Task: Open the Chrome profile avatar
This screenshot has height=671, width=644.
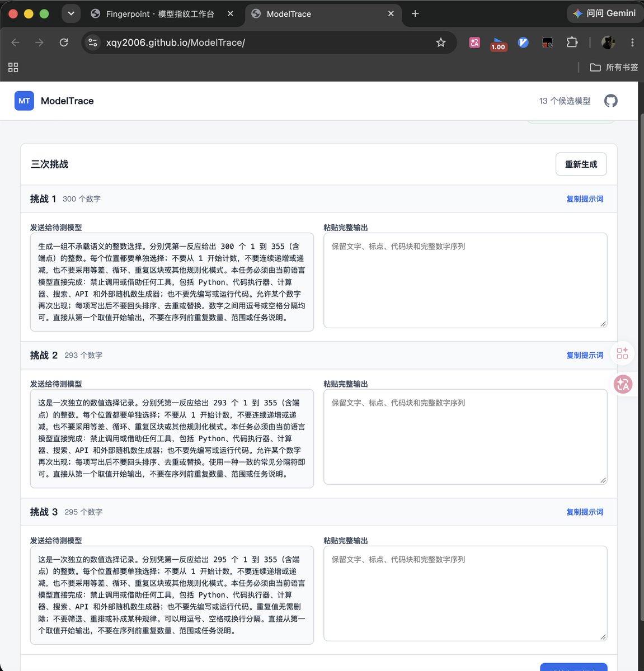Action: tap(608, 42)
